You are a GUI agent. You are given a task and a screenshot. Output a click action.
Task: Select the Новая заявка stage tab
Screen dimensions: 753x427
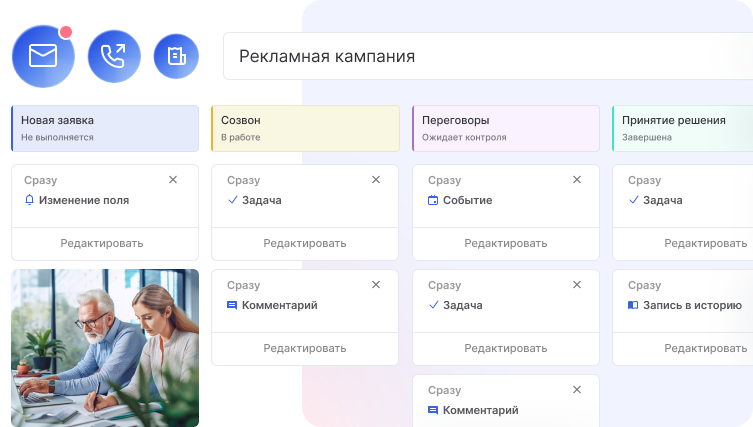[x=105, y=128]
